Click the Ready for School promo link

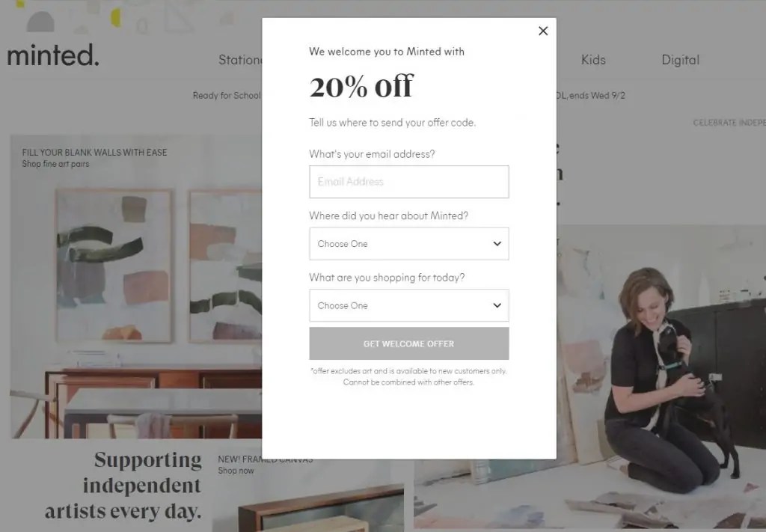[x=227, y=95]
